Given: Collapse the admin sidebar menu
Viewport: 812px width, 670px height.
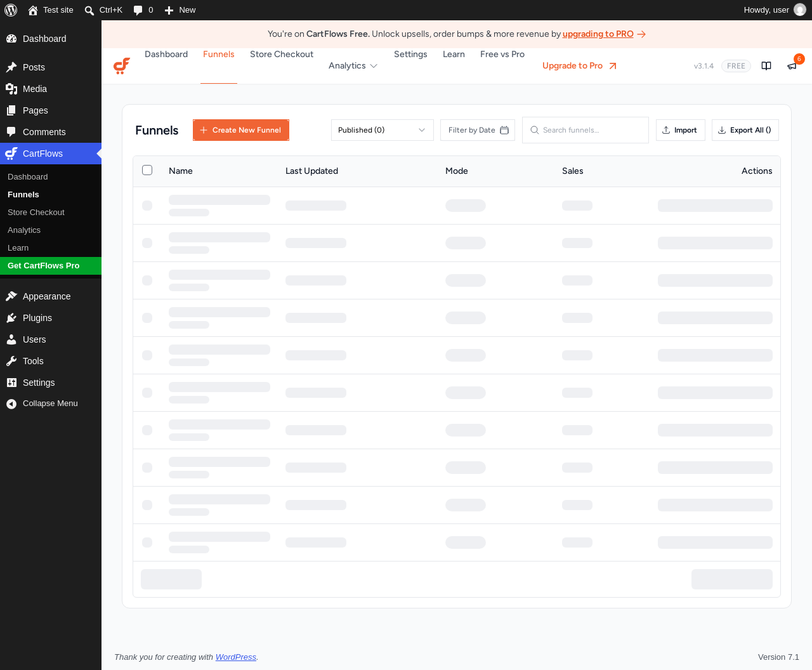Looking at the screenshot, I should pyautogui.click(x=51, y=404).
